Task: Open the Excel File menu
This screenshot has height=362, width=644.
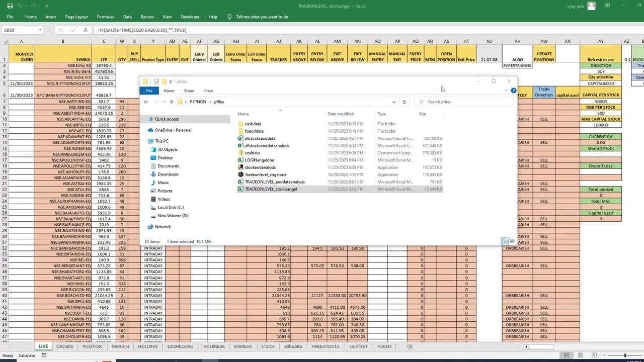Action: click(x=10, y=17)
